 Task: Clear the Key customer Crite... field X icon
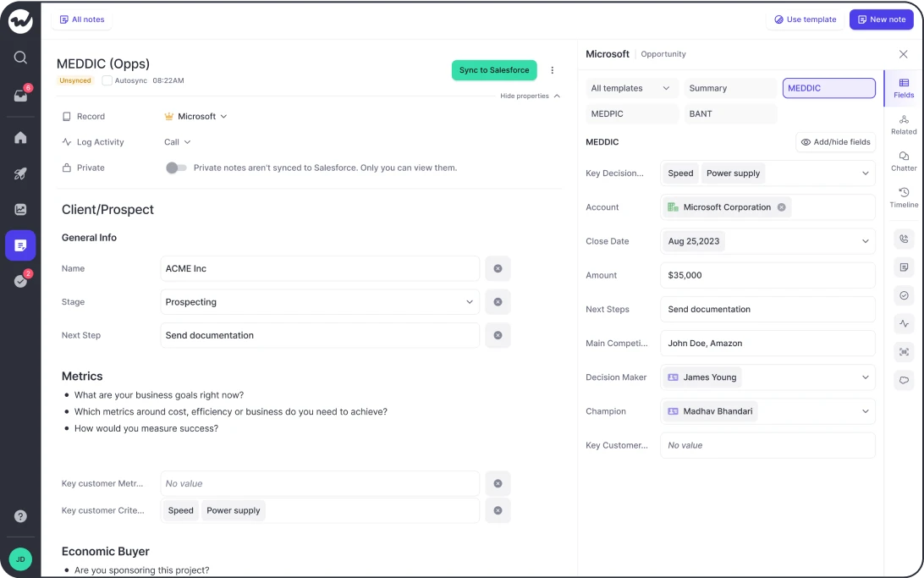coord(498,510)
